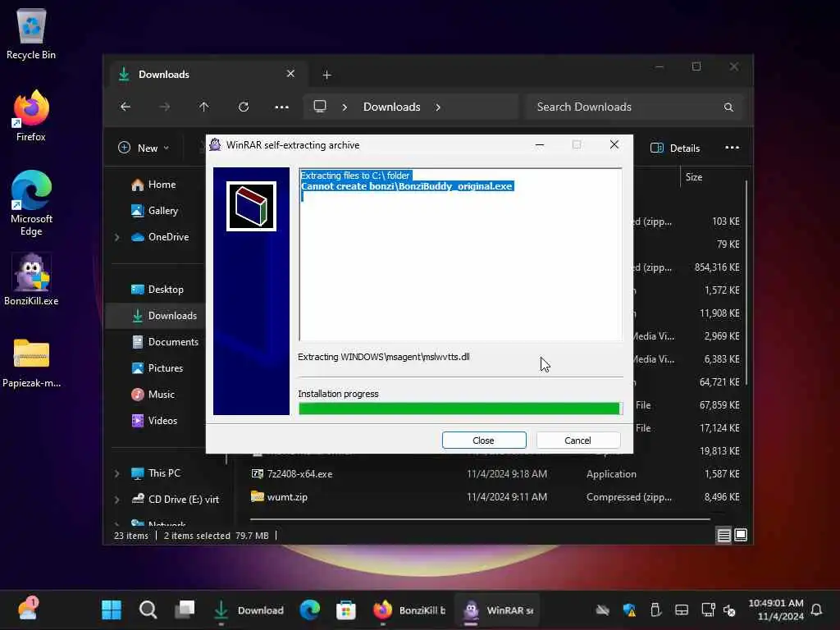The image size is (840, 630).
Task: Open chevron after Downloads in address bar
Action: [438, 107]
